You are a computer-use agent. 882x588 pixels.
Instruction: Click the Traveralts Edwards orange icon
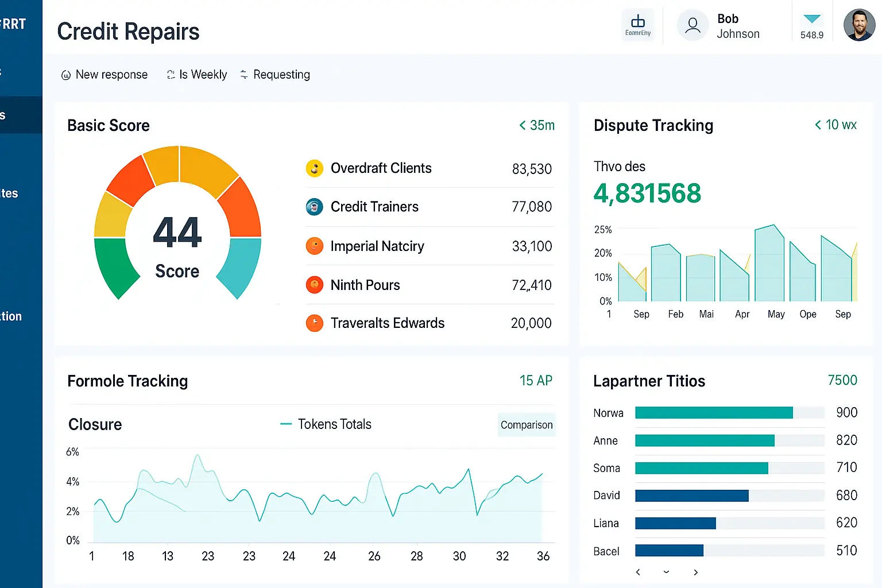[x=314, y=323]
